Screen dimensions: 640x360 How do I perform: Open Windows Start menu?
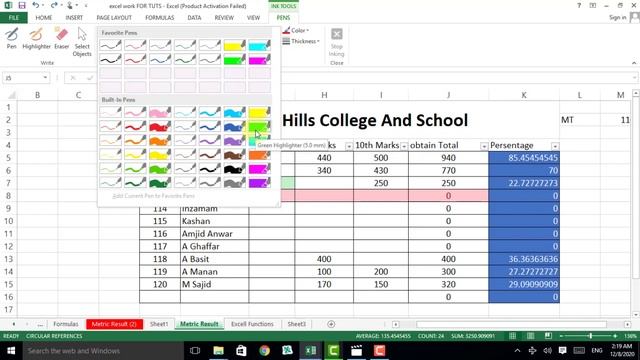pyautogui.click(x=11, y=351)
